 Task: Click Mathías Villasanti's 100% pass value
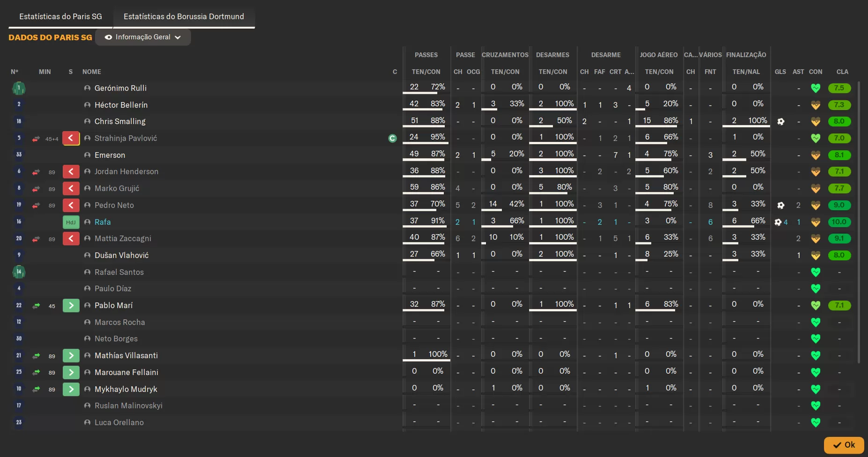(438, 354)
